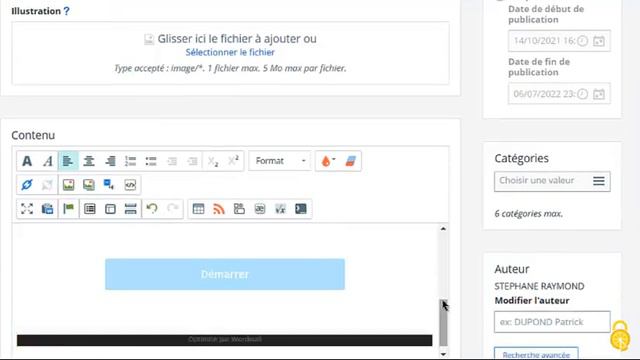Screen dimensions: 640x360
Task: Click 'Optimisé par Wordsuili' footer bar
Action: pos(224,340)
